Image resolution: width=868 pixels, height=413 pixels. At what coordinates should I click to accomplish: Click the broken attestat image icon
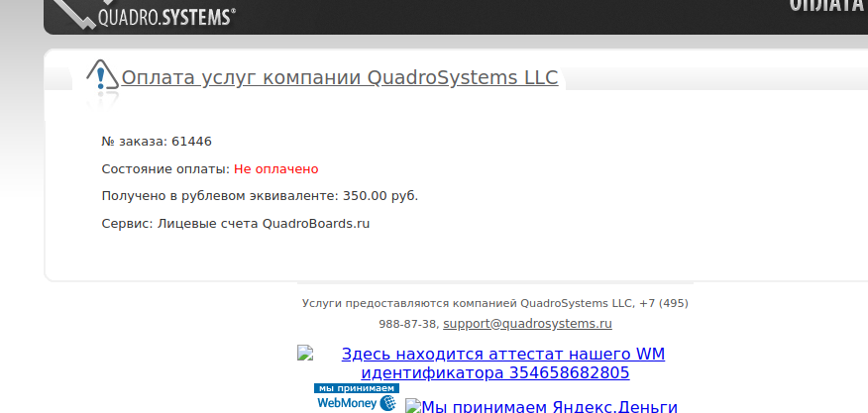click(x=305, y=353)
